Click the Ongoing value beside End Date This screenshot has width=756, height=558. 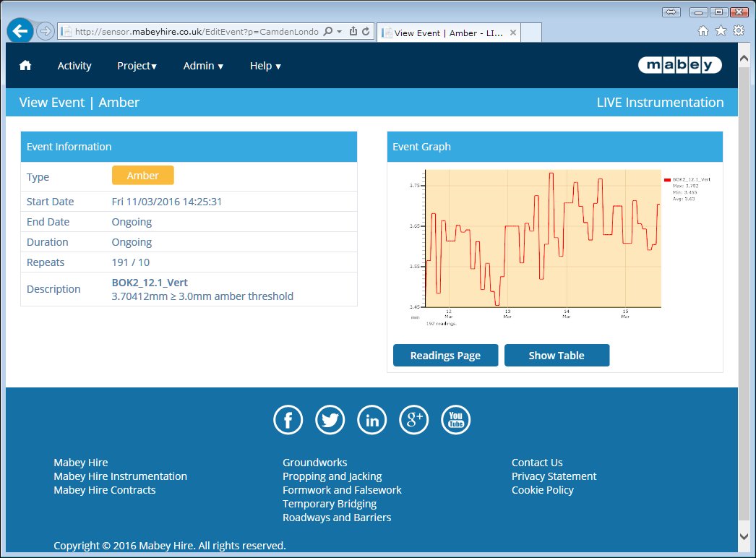click(x=132, y=222)
